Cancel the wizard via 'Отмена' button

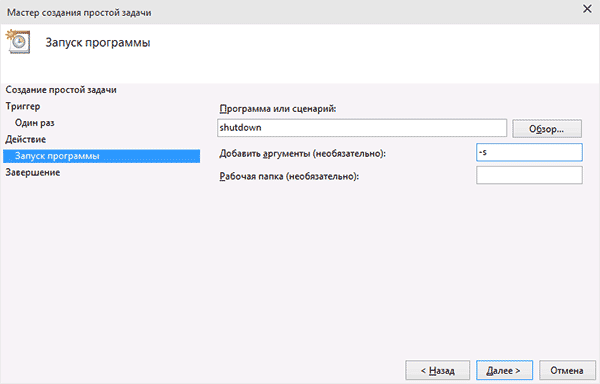click(x=567, y=370)
